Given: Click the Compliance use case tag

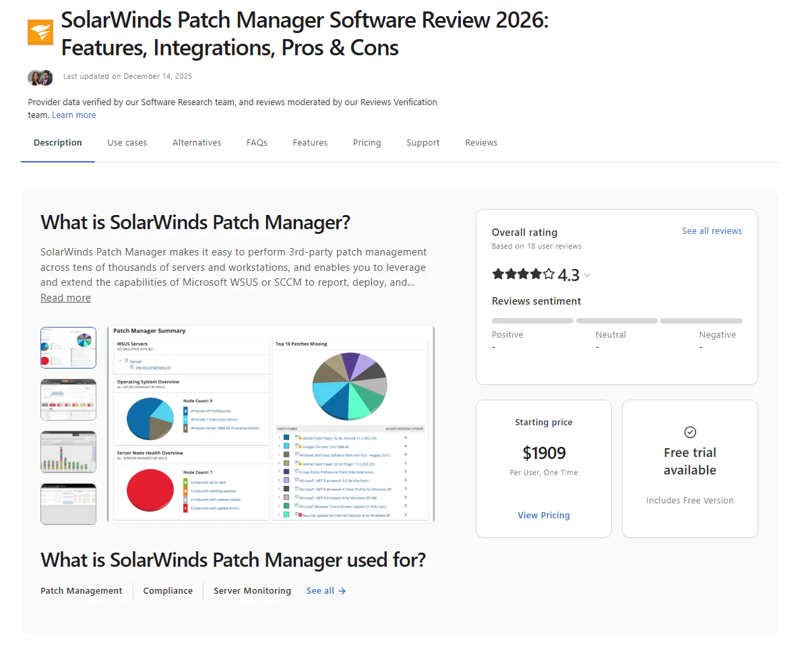Looking at the screenshot, I should (x=168, y=591).
